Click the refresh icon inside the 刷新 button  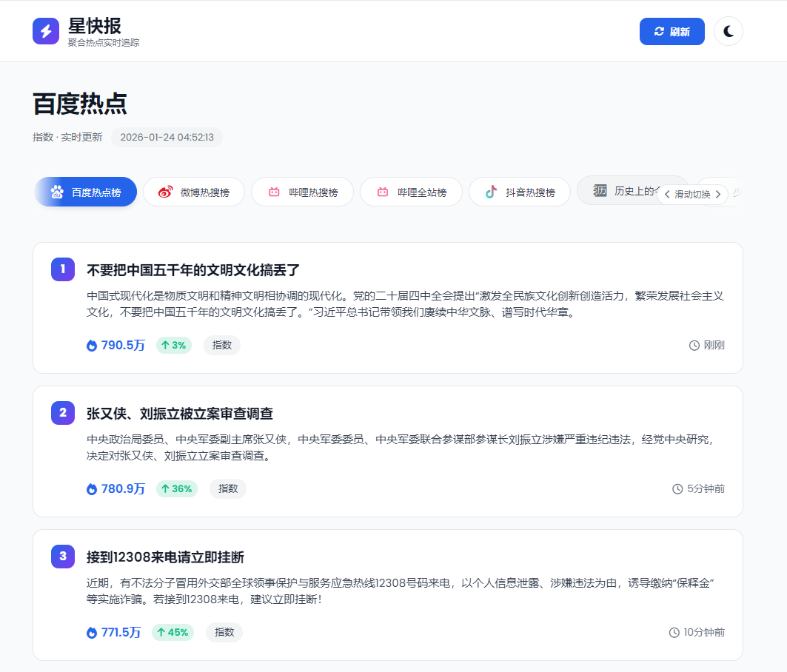click(x=658, y=31)
